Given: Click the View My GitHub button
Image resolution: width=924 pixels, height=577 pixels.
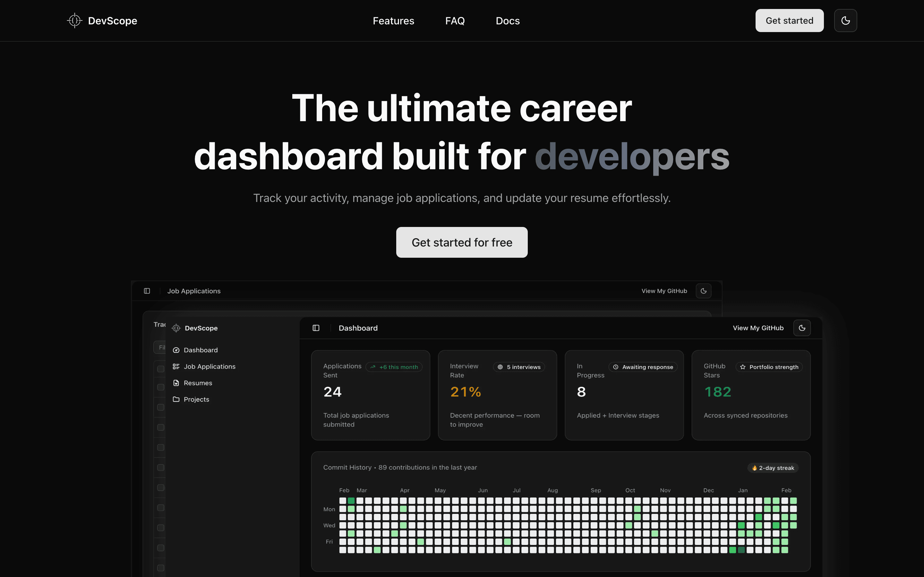Looking at the screenshot, I should pyautogui.click(x=758, y=328).
